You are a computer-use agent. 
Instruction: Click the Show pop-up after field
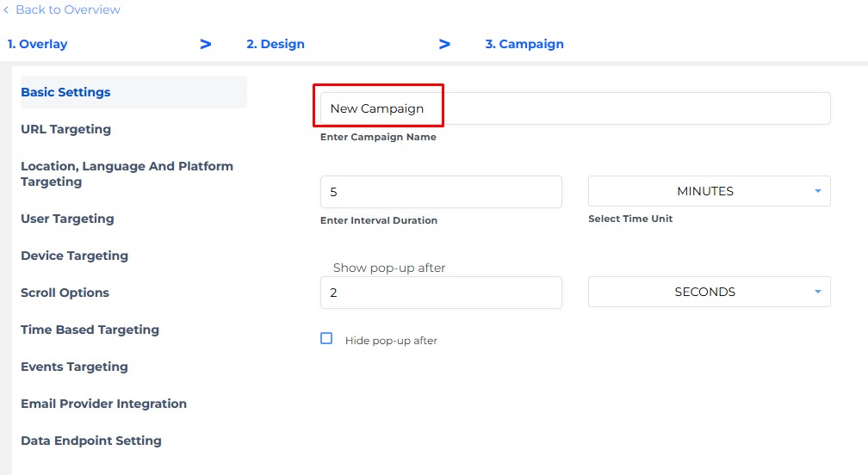pos(441,293)
